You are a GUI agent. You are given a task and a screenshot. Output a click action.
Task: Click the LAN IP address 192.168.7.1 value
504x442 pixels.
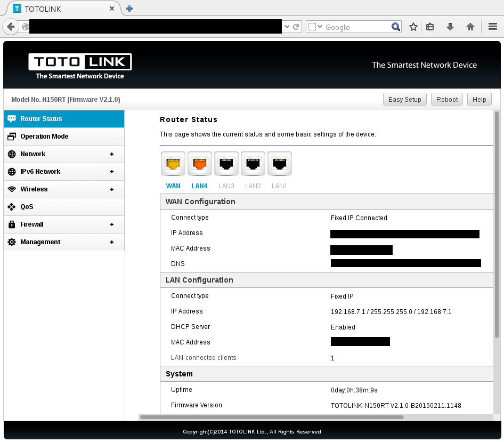391,312
